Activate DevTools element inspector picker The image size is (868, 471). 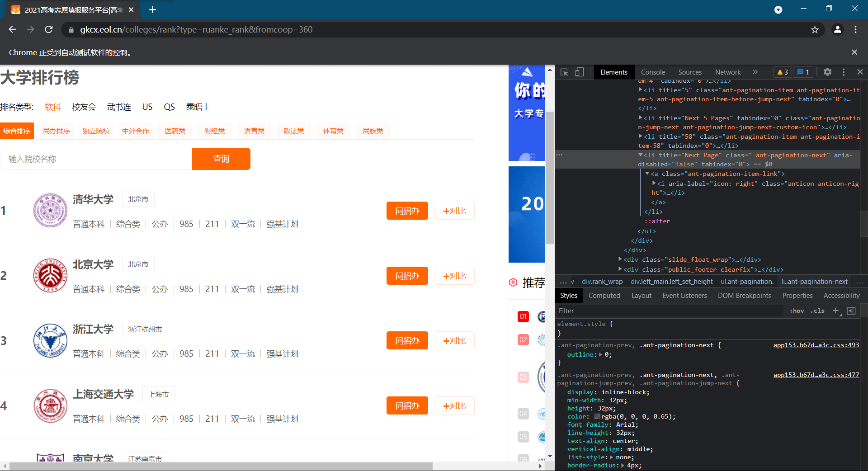[564, 72]
